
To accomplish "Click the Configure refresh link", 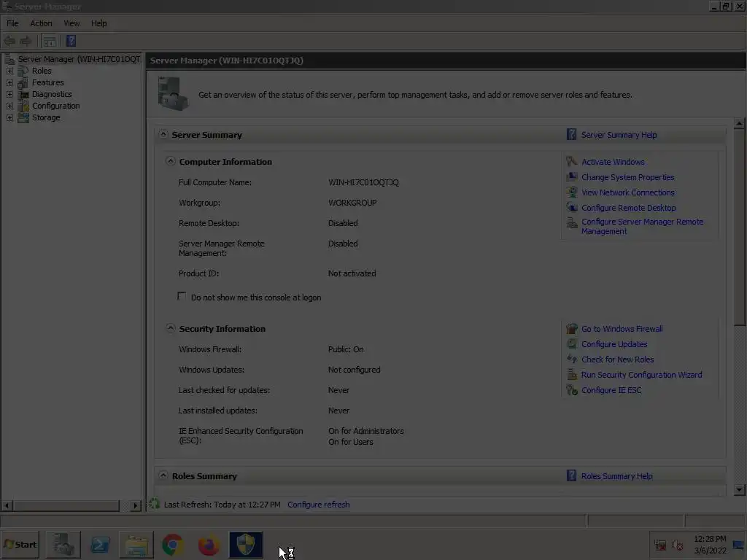I will (318, 505).
